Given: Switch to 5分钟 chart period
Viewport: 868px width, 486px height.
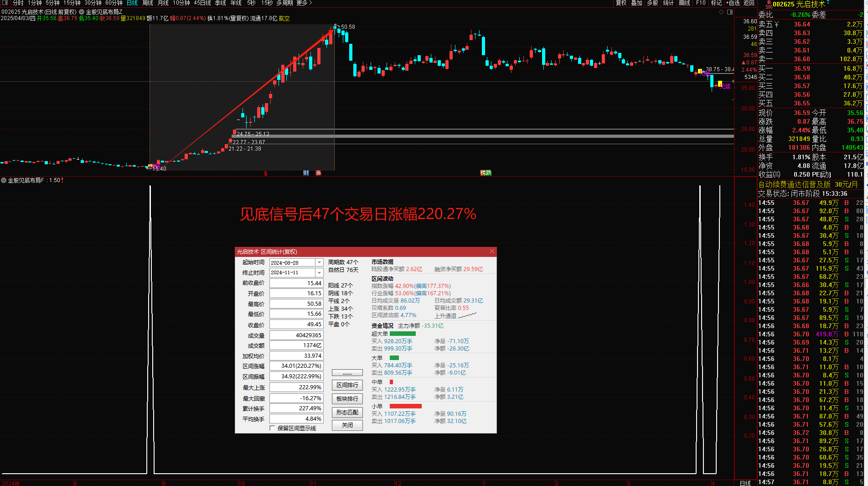Looking at the screenshot, I should 52,3.
